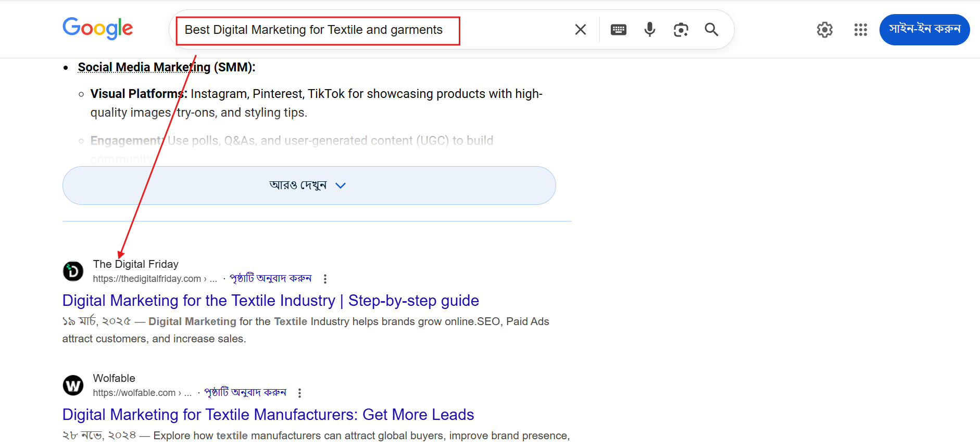Viewport: 980px width, 446px height.
Task: Open the Google apps grid
Action: point(861,30)
